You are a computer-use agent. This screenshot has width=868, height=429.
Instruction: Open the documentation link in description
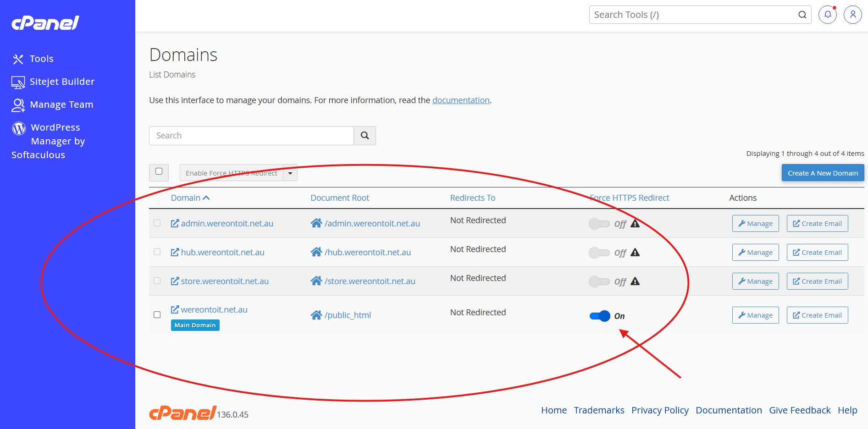pyautogui.click(x=461, y=100)
